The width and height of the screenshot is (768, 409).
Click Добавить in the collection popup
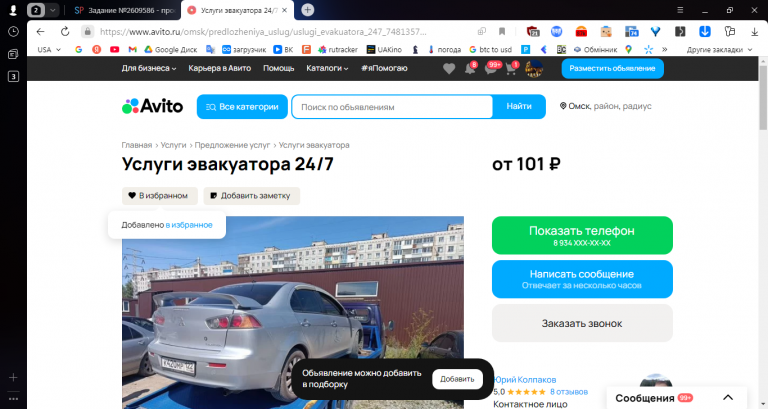click(x=457, y=379)
